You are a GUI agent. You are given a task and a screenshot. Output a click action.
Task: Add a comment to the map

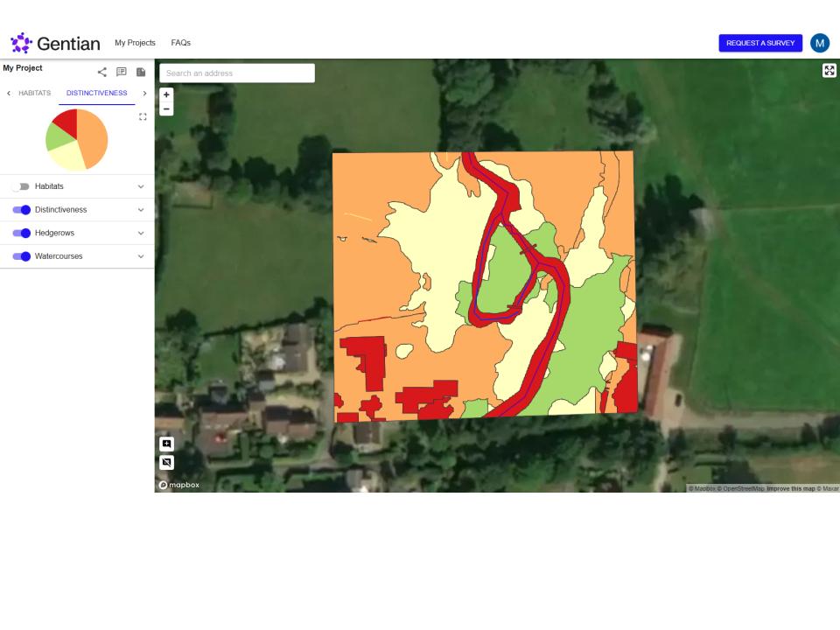coord(166,444)
